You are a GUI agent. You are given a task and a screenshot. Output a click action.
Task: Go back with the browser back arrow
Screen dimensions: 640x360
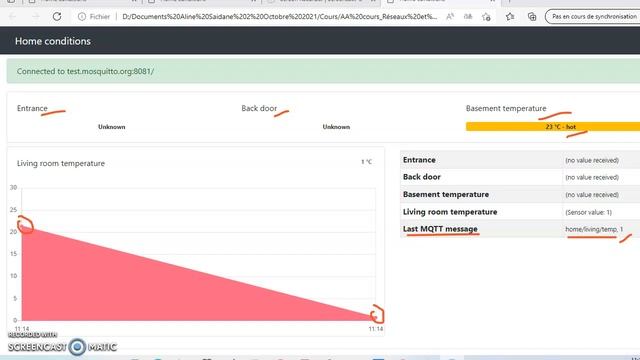coord(12,17)
